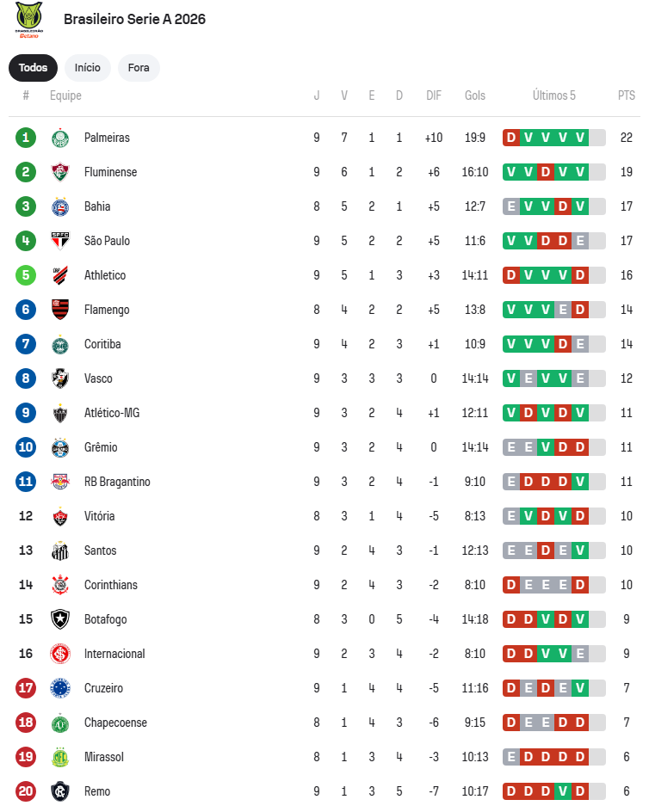Click the Flamengo team crest
The height and width of the screenshot is (812, 649).
tap(60, 310)
